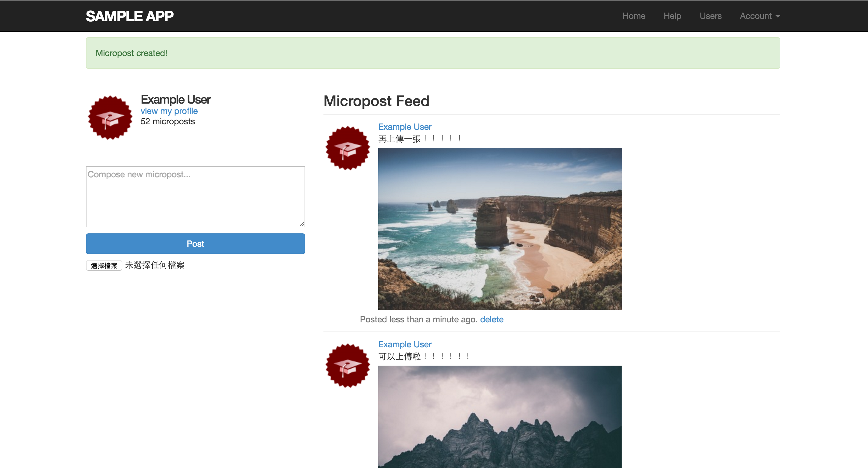Click avatar beside second feed micropost

348,366
